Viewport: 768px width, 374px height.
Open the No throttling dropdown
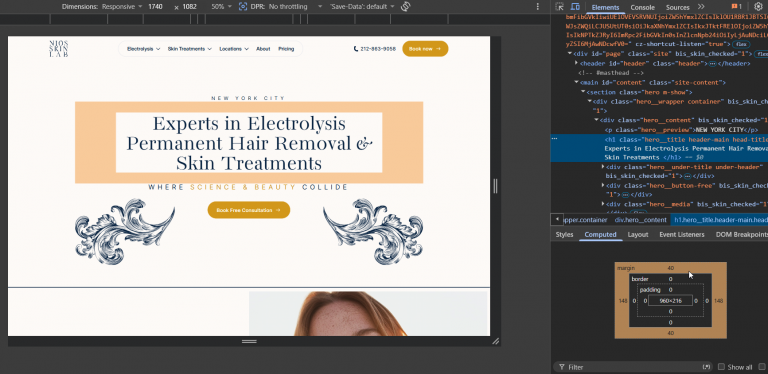[x=295, y=7]
